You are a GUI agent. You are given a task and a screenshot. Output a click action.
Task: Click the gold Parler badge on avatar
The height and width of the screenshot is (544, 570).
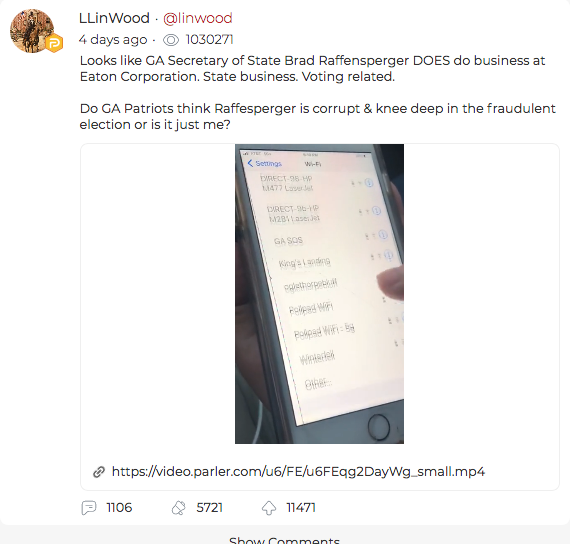point(54,43)
